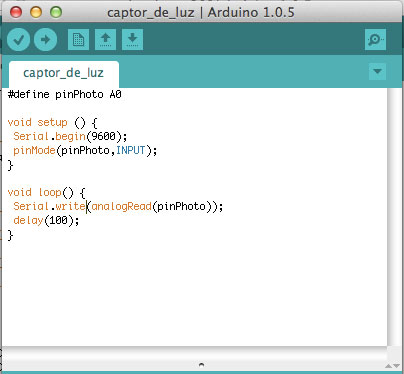Click the console scroll-down arrow
The image size is (404, 374).
coord(397,366)
